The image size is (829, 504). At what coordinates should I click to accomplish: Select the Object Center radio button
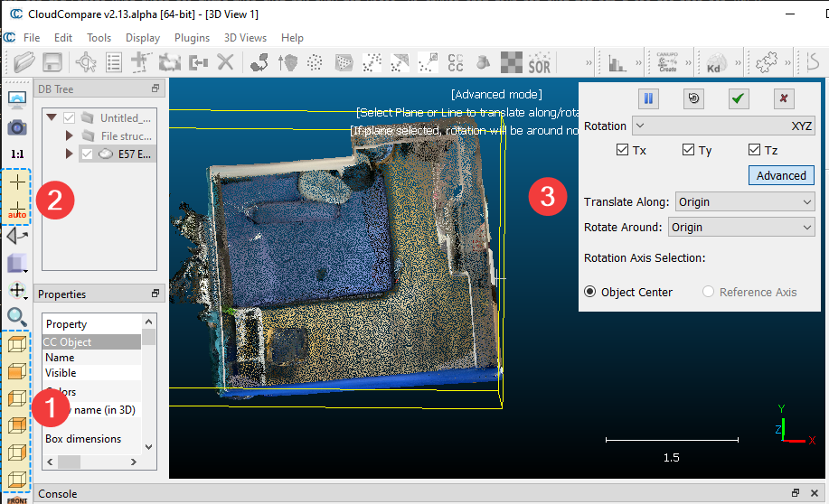point(590,292)
